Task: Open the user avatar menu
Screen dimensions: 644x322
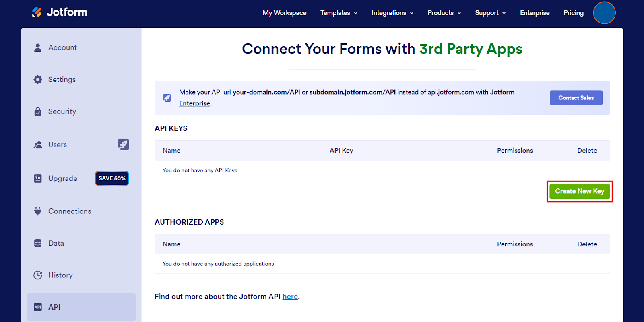Action: [604, 13]
